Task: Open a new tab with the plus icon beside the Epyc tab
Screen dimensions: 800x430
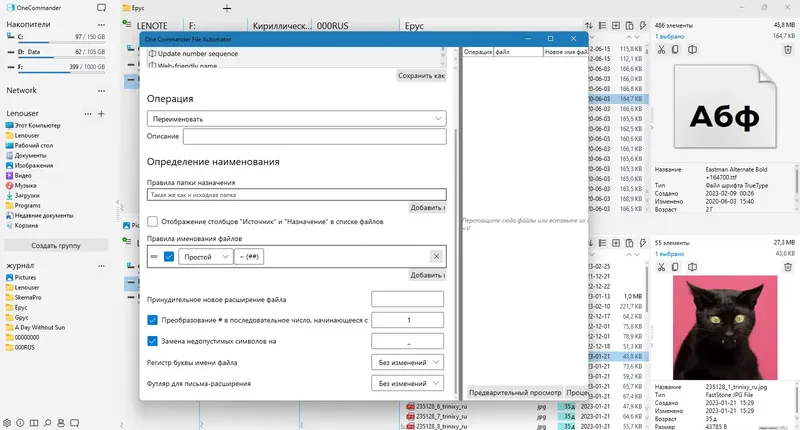Action: point(227,8)
